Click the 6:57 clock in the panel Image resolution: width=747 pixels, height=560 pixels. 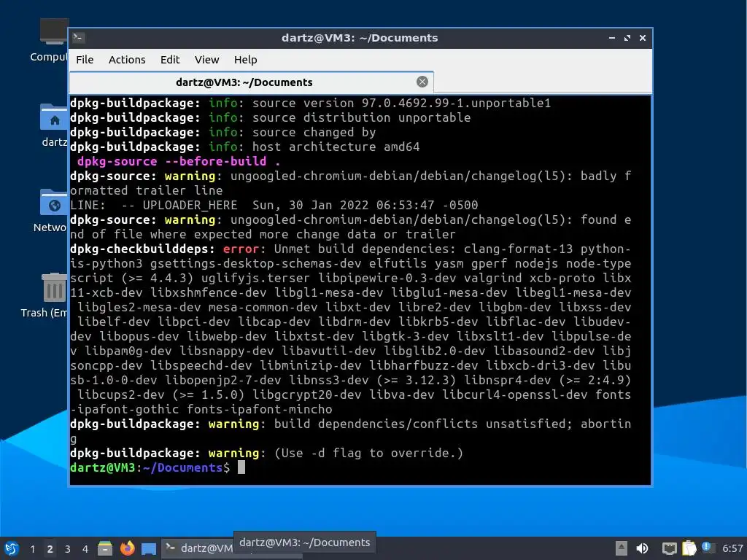(732, 548)
